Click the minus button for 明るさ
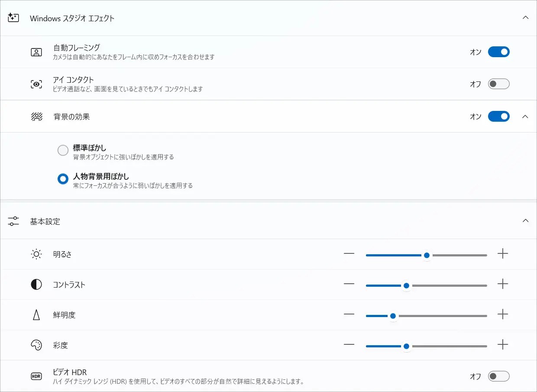The height and width of the screenshot is (392, 537). pos(349,255)
